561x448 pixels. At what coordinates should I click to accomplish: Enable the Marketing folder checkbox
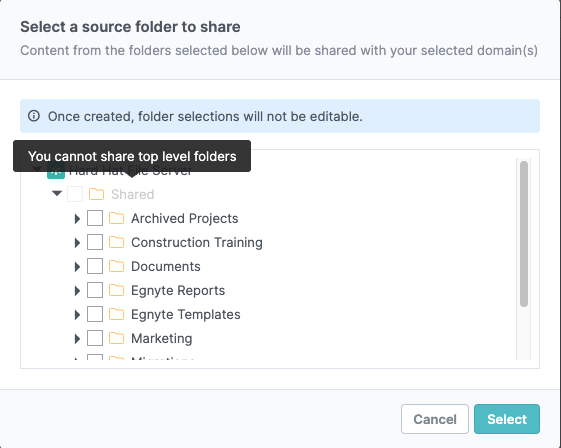[x=95, y=338]
